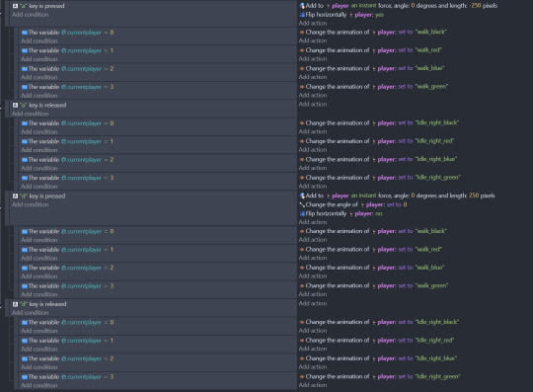Click the player object in first Change animation action
Screen dimensions: 533x392
(387, 32)
